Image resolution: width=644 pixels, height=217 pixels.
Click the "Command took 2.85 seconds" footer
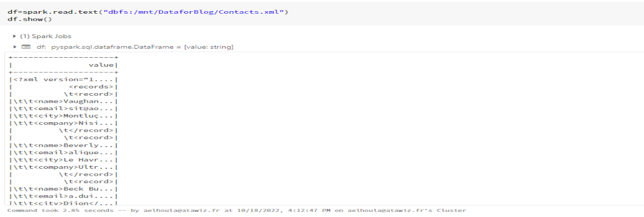point(53,210)
